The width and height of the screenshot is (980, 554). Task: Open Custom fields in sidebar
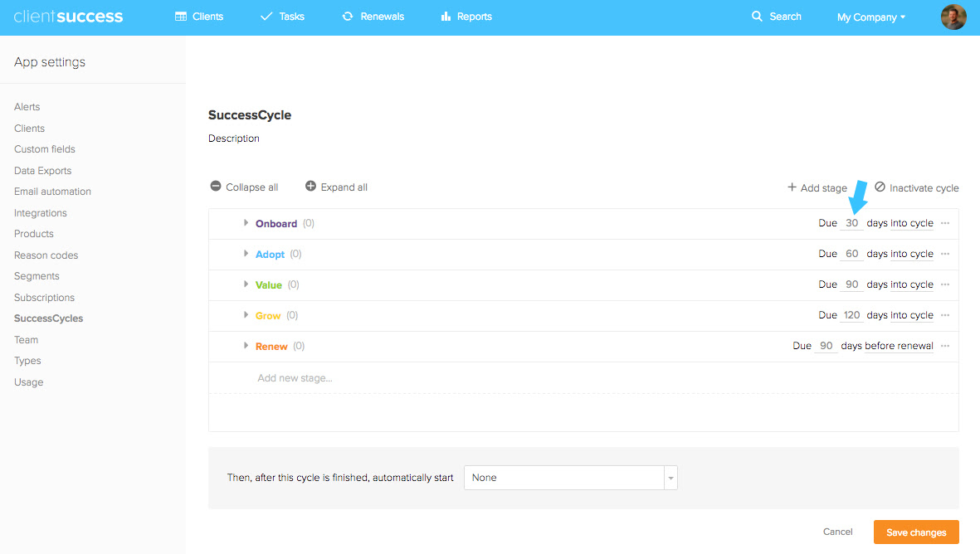pyautogui.click(x=44, y=149)
